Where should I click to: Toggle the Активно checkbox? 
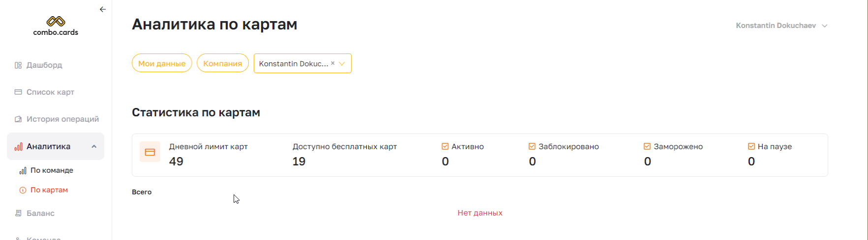click(x=445, y=146)
